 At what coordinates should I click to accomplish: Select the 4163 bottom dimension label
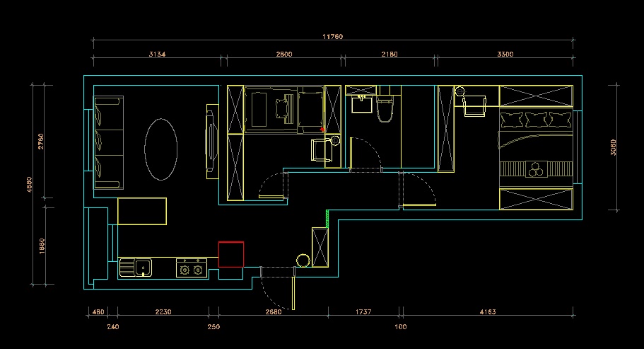[487, 311]
